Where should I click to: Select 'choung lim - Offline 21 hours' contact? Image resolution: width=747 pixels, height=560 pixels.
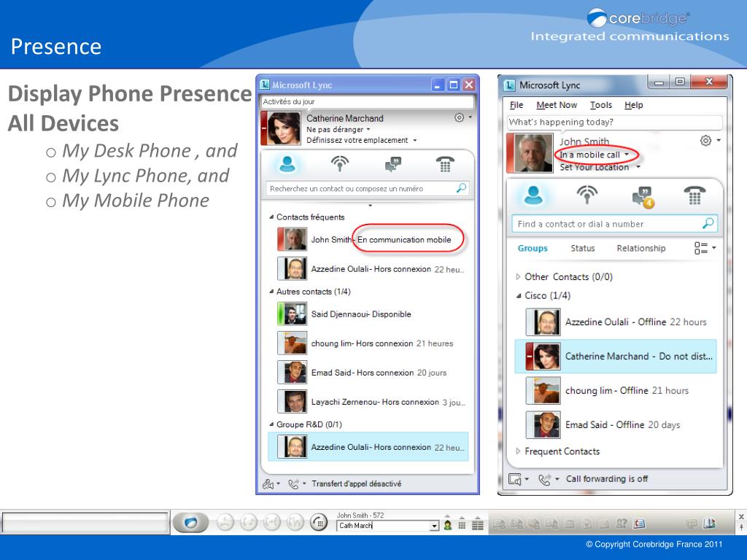click(x=616, y=391)
